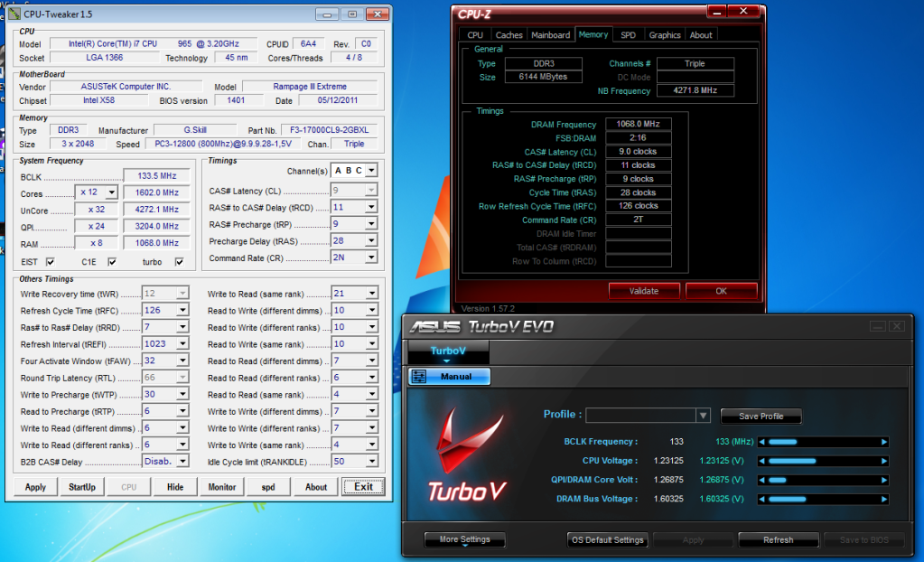Toggle the EIST checkbox
The image size is (924, 562).
click(x=51, y=262)
